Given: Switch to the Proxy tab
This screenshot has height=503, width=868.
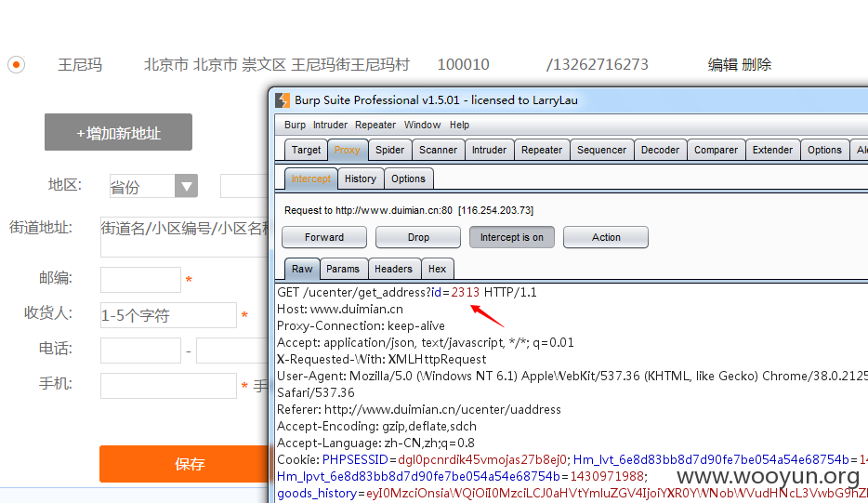Looking at the screenshot, I should point(347,150).
